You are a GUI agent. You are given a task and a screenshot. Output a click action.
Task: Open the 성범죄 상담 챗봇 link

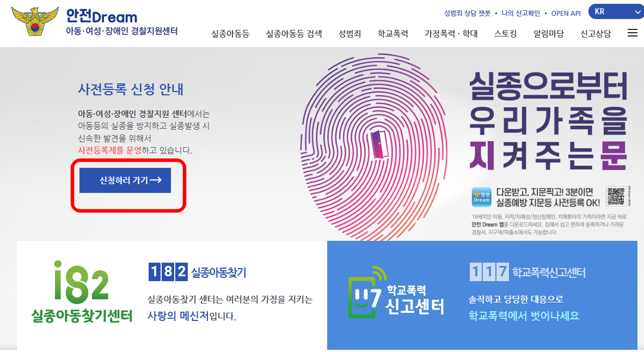point(468,13)
